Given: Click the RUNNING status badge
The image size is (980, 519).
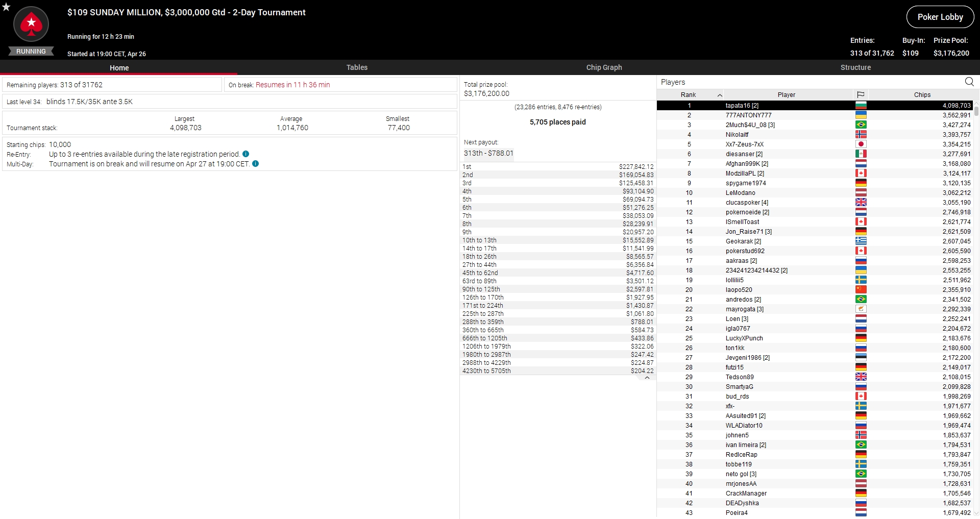Looking at the screenshot, I should 31,51.
